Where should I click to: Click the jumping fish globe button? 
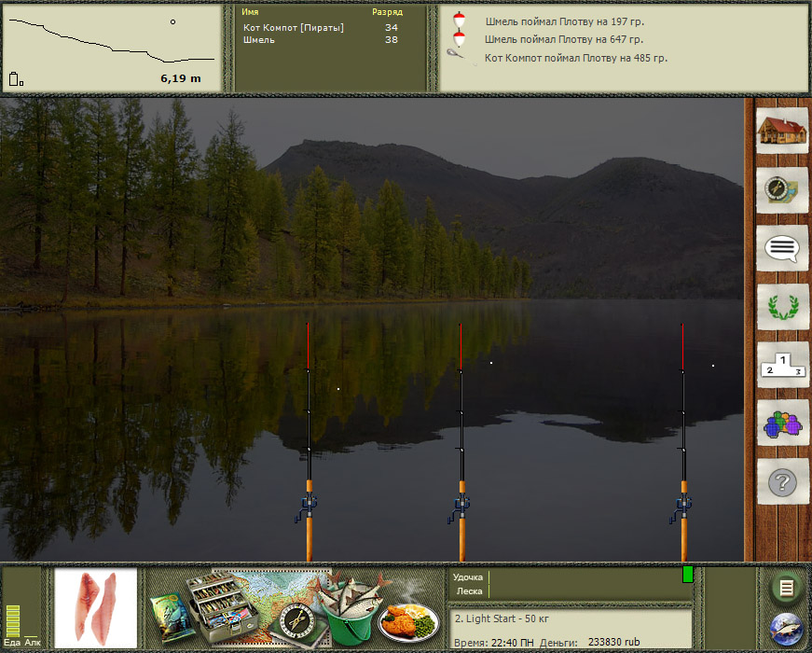point(786,630)
